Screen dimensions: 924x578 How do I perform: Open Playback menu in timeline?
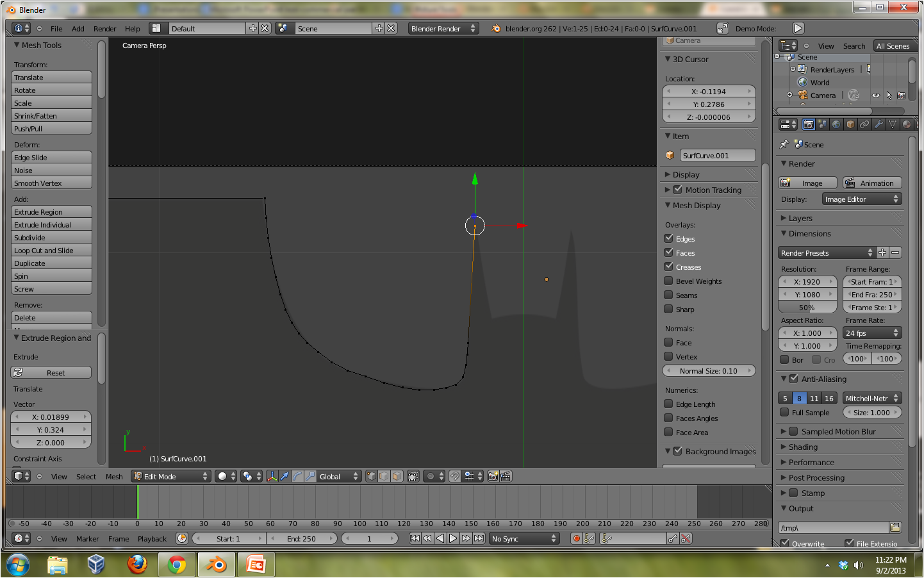coord(152,539)
